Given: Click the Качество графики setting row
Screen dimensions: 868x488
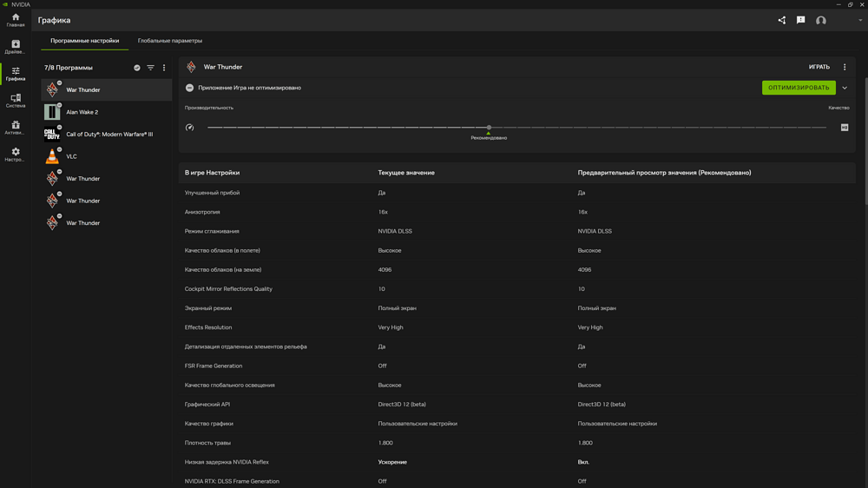Looking at the screenshot, I should tap(517, 423).
